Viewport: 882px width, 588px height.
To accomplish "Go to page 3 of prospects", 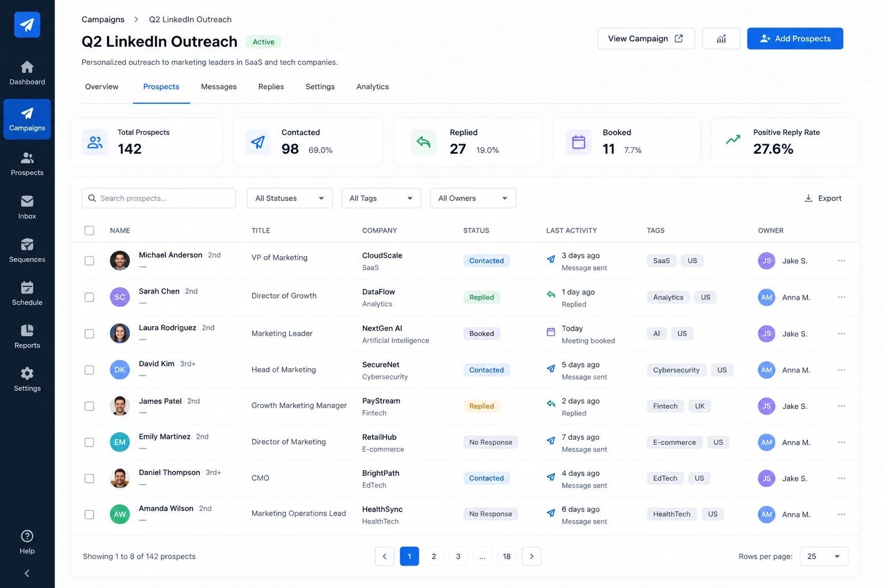I will [x=458, y=556].
